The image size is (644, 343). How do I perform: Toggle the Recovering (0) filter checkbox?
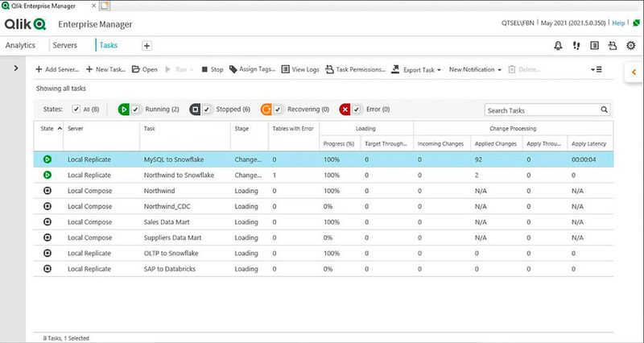278,110
